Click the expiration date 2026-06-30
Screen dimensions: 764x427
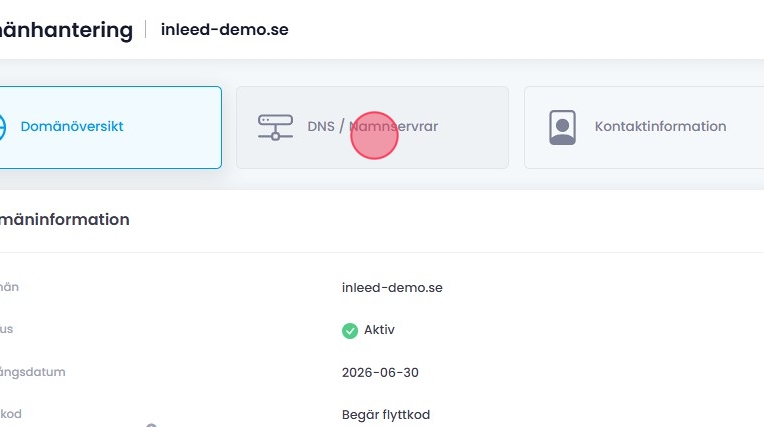380,372
